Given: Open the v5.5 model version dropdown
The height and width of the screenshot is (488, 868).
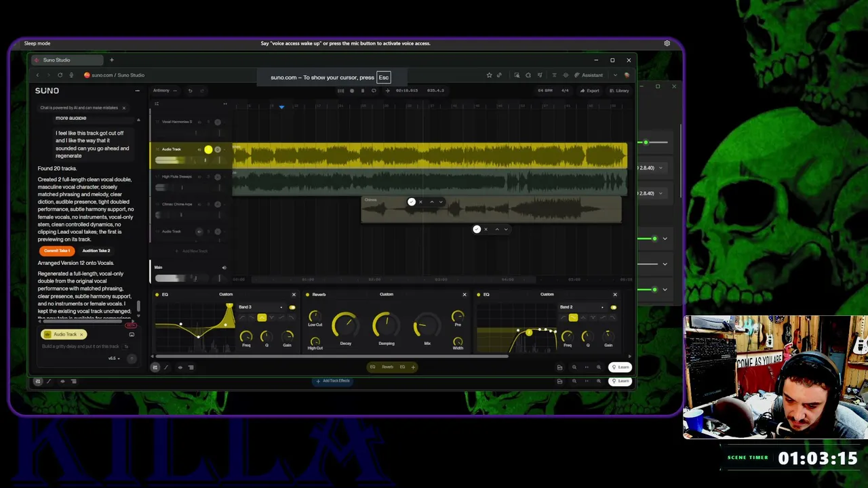Looking at the screenshot, I should (113, 359).
